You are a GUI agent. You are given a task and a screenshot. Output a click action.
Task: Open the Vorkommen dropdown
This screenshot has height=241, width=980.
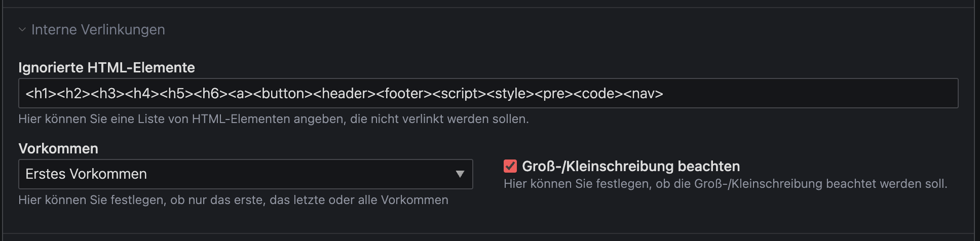click(245, 174)
